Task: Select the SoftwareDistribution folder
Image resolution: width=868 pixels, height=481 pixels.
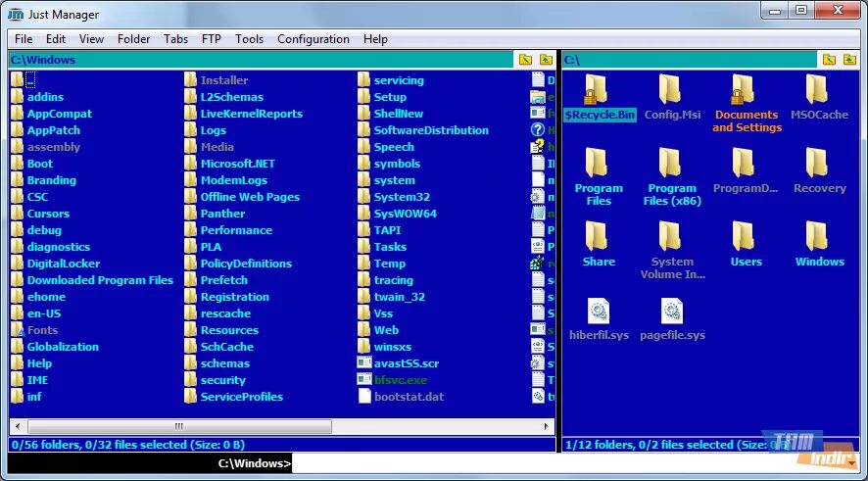Action: coord(431,130)
